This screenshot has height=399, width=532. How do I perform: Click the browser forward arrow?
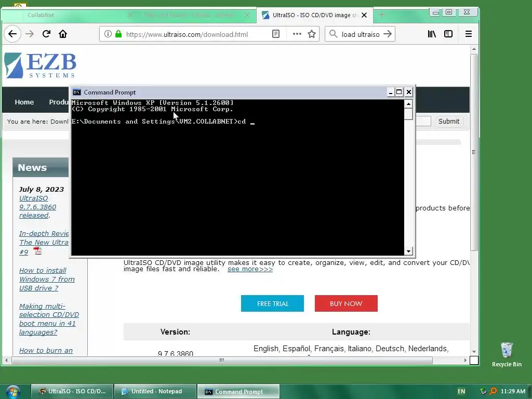[x=30, y=34]
